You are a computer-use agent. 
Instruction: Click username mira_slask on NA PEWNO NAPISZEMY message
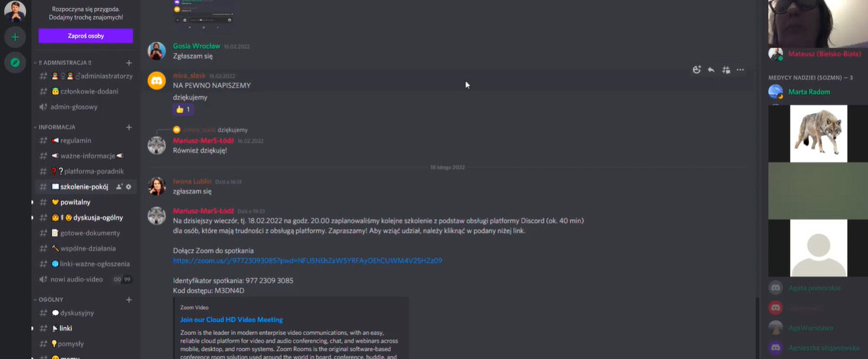tap(189, 76)
